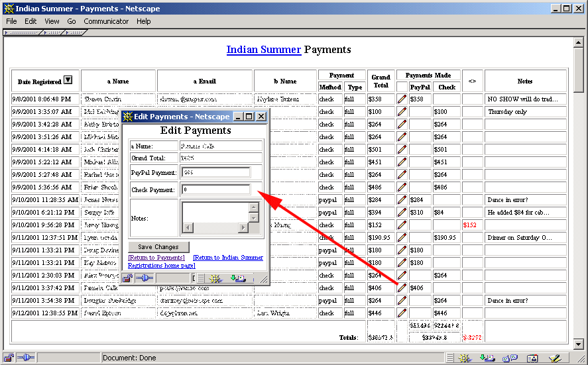Click 'NO SHOW will do trad...' note cell
Image resolution: width=588 pixels, height=365 pixels.
(x=526, y=99)
